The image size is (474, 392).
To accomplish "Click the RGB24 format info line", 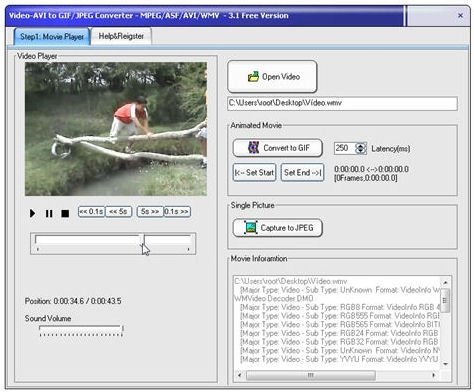I will 339,333.
